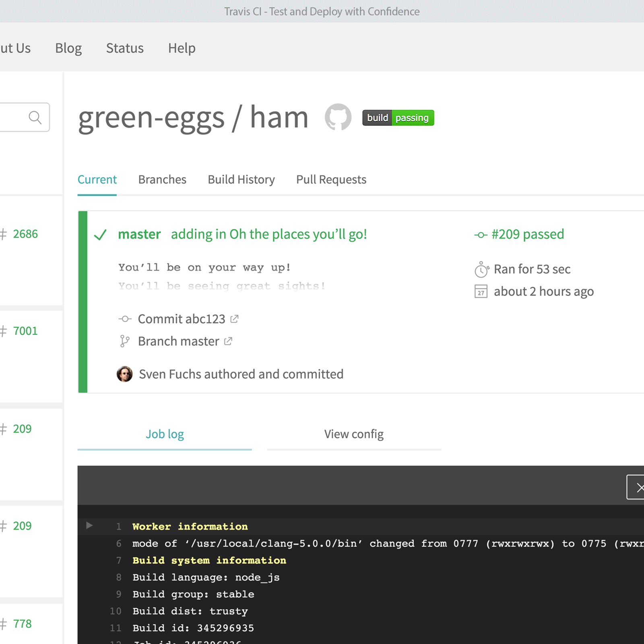Close the log panel with the X button
This screenshot has width=644, height=644.
tap(636, 487)
